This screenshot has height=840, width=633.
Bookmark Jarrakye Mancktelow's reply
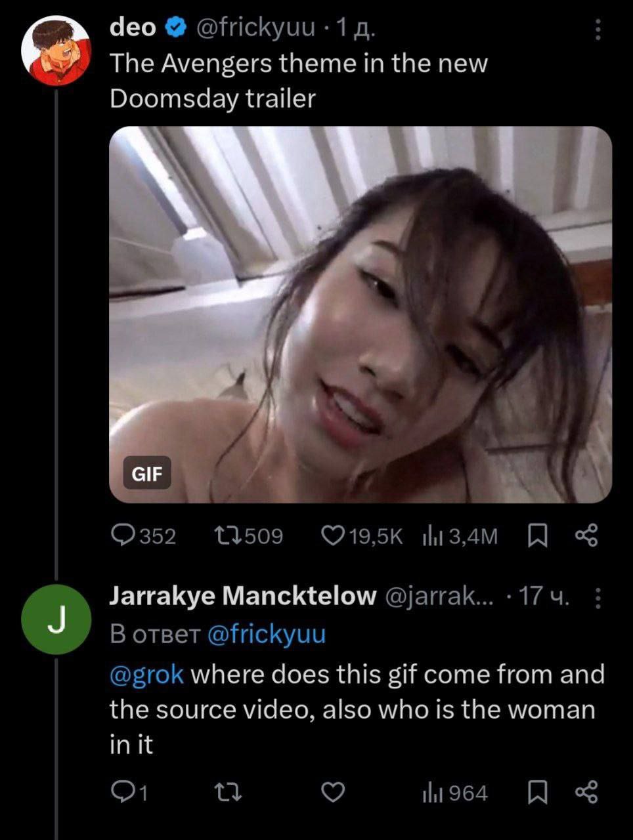[x=538, y=793]
